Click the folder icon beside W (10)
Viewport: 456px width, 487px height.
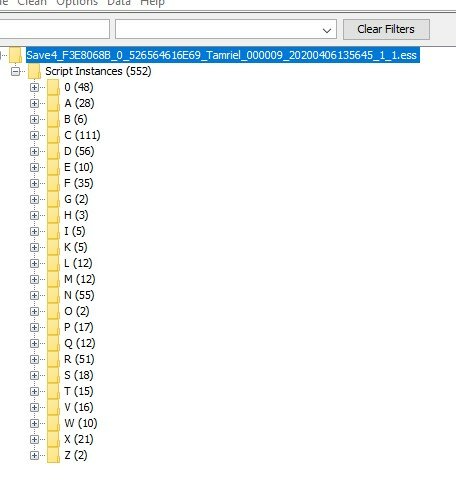[x=53, y=423]
